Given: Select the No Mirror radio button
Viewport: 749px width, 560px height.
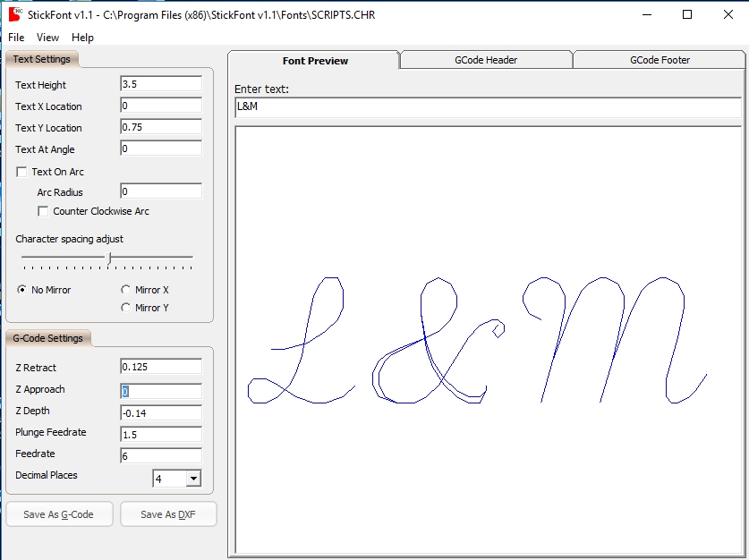Looking at the screenshot, I should (x=22, y=290).
